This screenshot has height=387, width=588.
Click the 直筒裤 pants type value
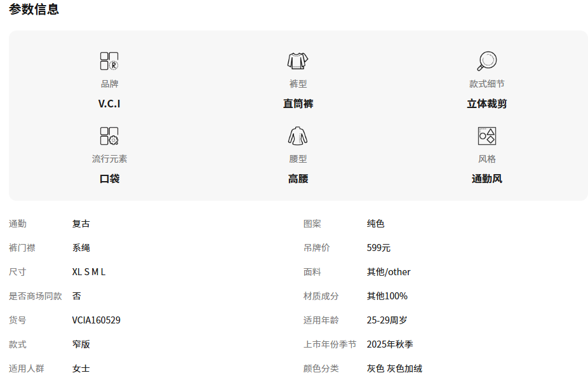click(298, 104)
